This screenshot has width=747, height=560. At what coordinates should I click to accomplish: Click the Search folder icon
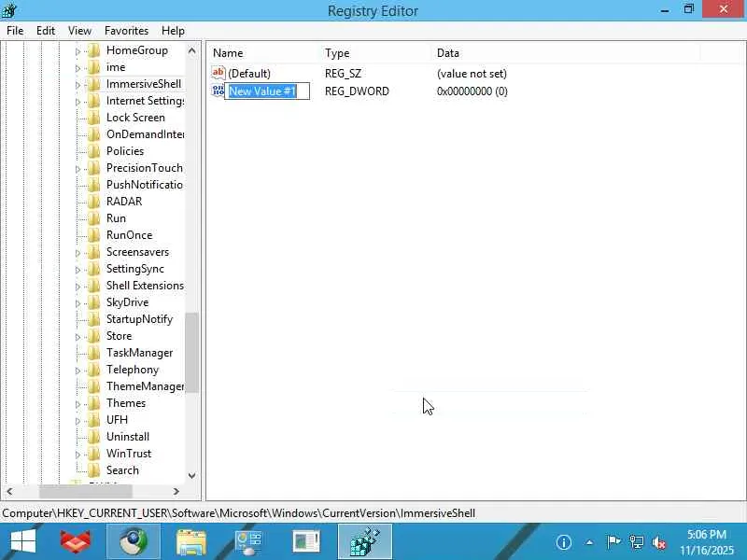click(x=94, y=470)
